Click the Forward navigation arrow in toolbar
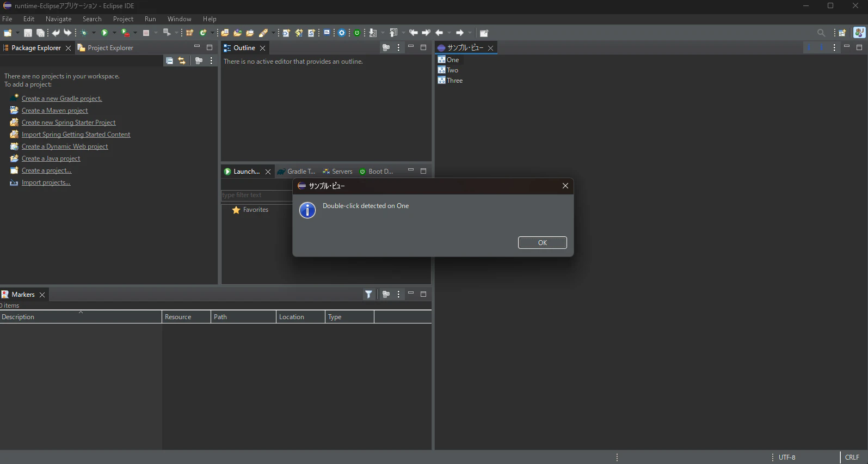 (460, 33)
